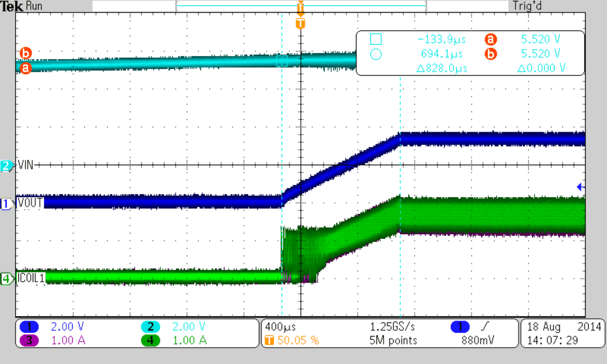Click the trigger source channel 1 badge

(460, 327)
